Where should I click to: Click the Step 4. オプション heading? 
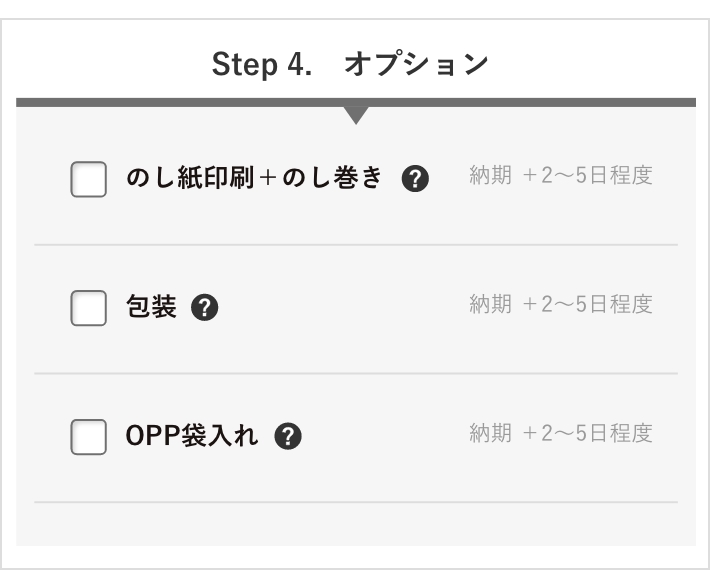(350, 64)
